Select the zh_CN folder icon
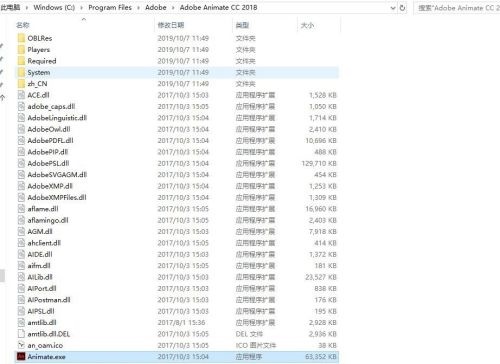 point(21,84)
